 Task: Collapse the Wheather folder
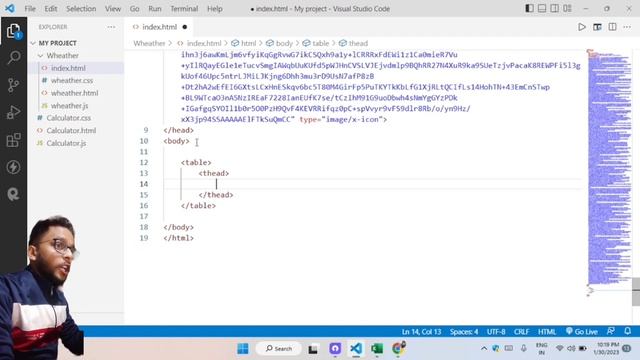[x=62, y=56]
